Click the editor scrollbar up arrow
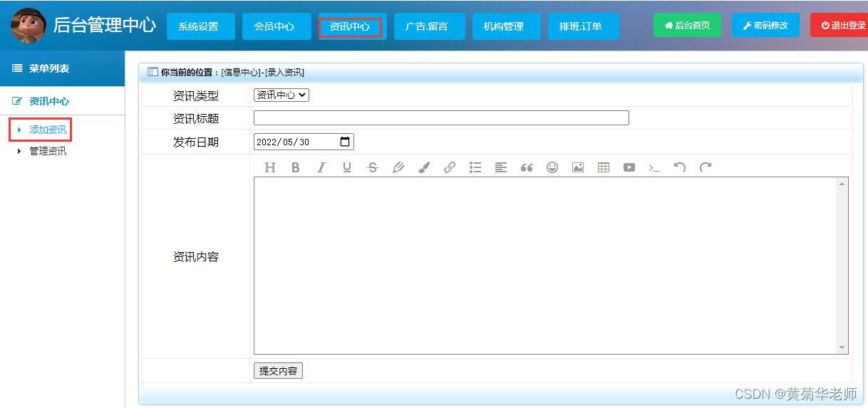 (x=843, y=184)
